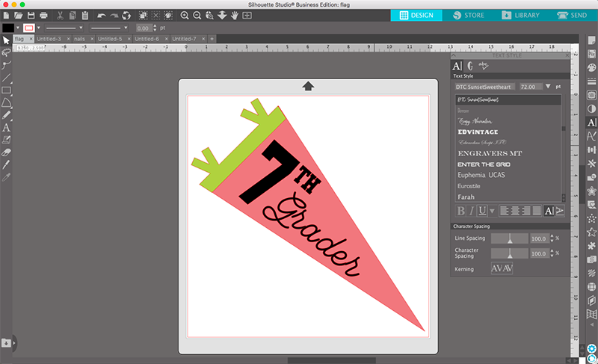Toggle Kerning with the AV button
Viewport: 598px width, 364px height.
click(502, 268)
